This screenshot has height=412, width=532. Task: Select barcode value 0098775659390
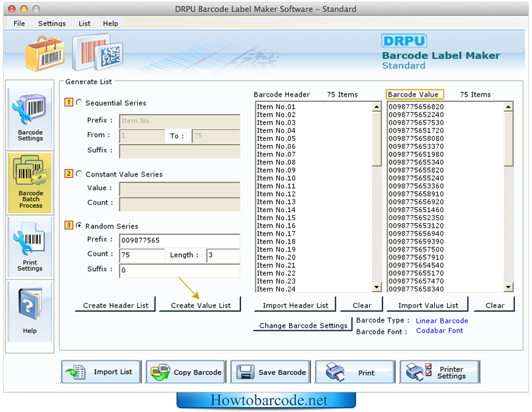coord(446,242)
